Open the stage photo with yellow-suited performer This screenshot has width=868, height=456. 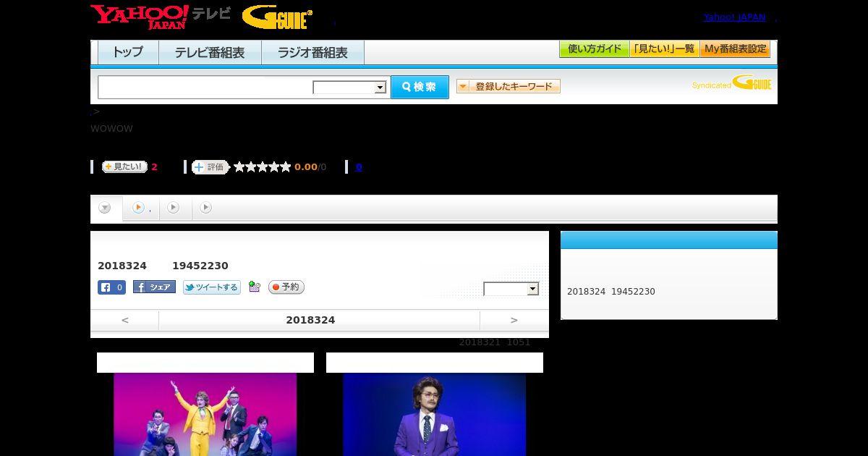(x=205, y=414)
